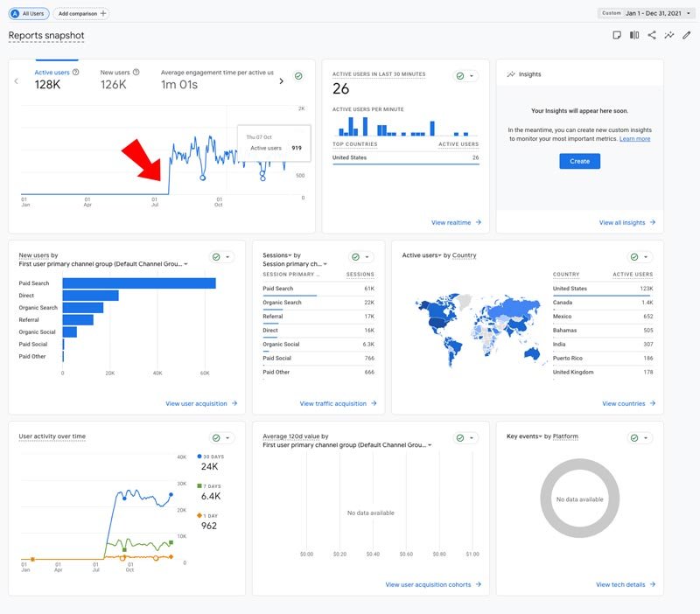Image resolution: width=700 pixels, height=614 pixels.
Task: Click the help icon beside New users
Action: coord(136,73)
